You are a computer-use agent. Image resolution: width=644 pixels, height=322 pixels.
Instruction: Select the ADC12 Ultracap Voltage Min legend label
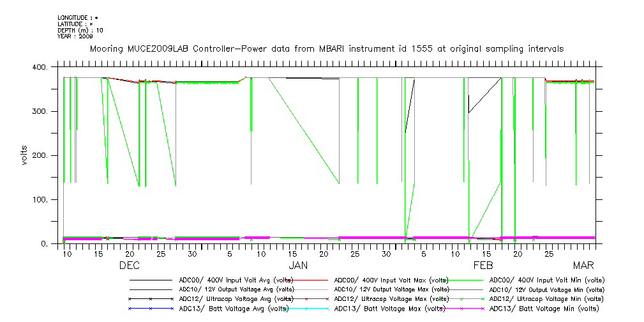tap(545, 299)
